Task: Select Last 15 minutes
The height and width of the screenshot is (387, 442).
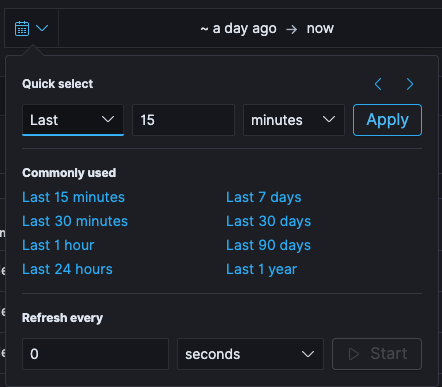Action: (73, 197)
